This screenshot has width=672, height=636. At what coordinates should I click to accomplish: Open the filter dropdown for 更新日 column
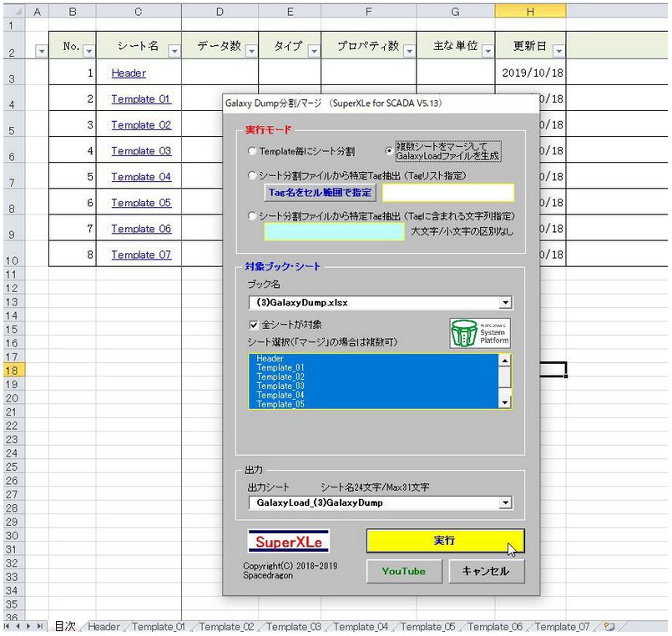point(558,52)
